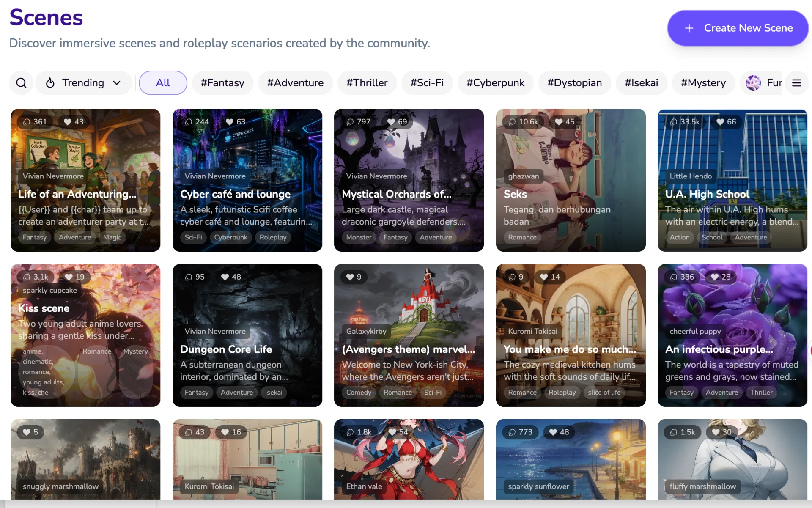Filter scenes by #Fantasy tag
The width and height of the screenshot is (812, 508).
(x=222, y=83)
